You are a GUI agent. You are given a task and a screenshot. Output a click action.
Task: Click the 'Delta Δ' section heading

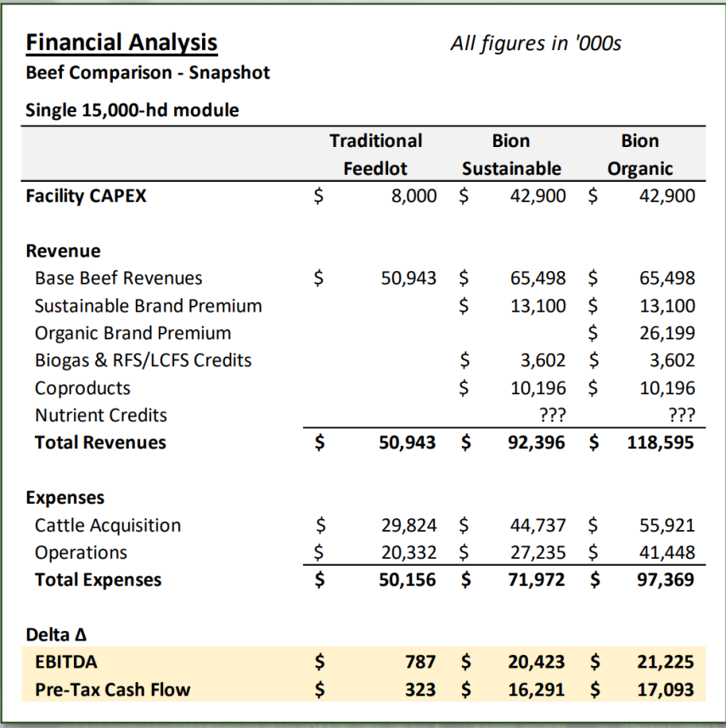56,635
